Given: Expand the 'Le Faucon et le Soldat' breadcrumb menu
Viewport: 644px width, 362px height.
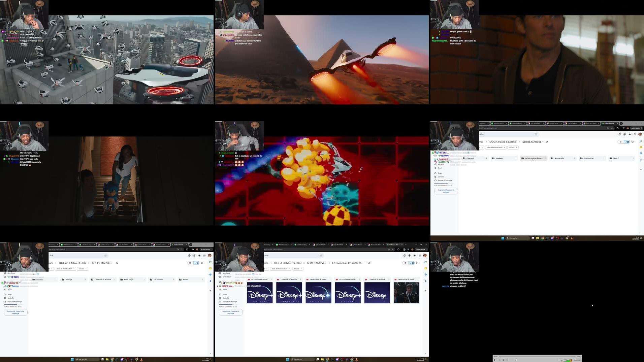Looking at the screenshot, I should (365, 263).
